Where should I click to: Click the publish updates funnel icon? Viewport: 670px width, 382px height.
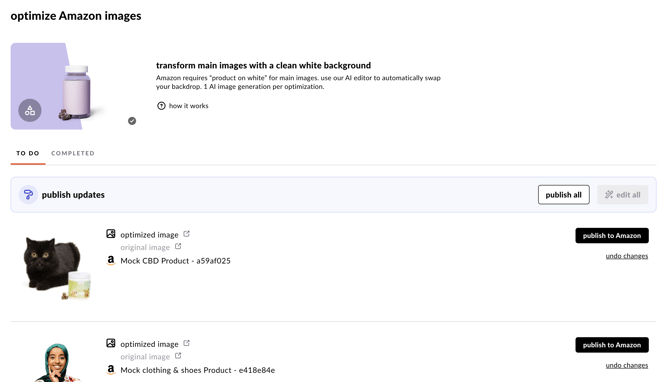(x=28, y=195)
